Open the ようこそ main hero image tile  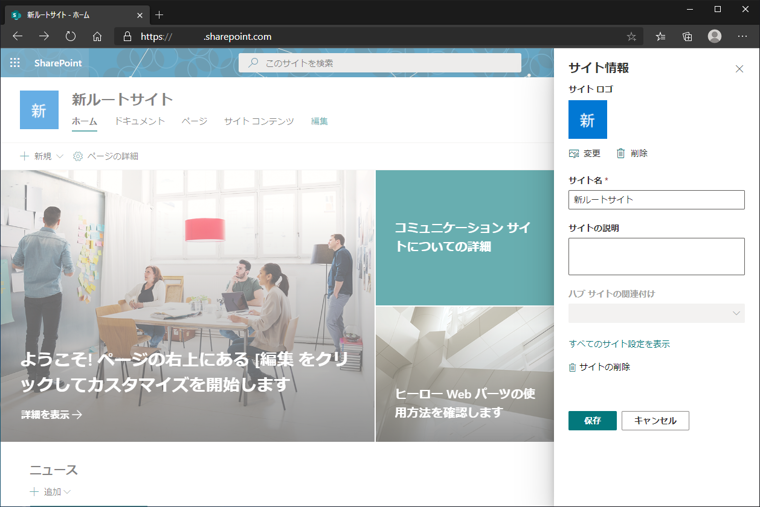tap(188, 305)
